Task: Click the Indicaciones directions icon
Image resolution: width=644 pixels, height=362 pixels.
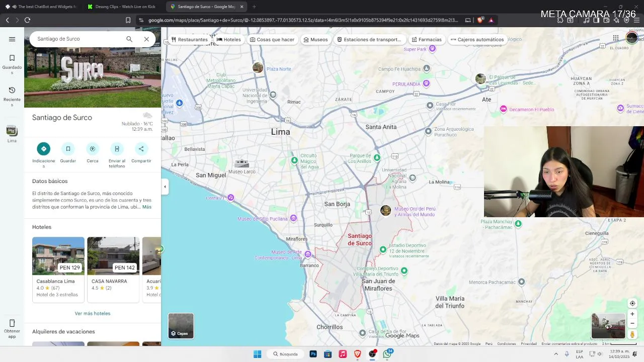Action: pos(44,149)
